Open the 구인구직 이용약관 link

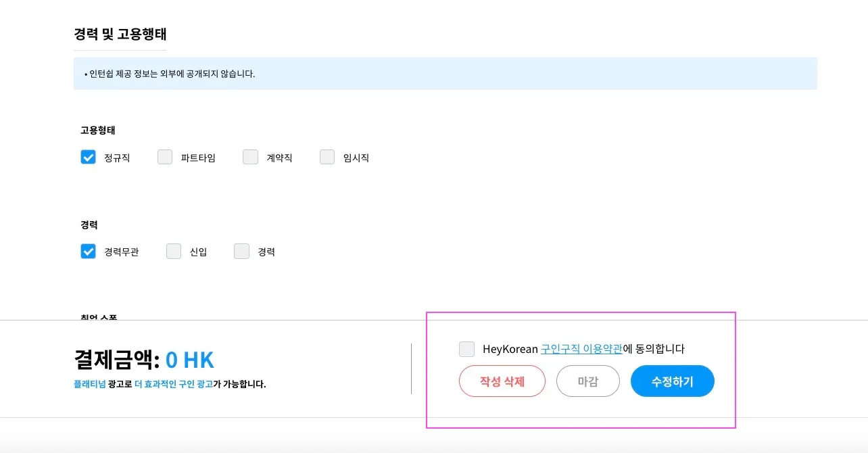(x=581, y=349)
